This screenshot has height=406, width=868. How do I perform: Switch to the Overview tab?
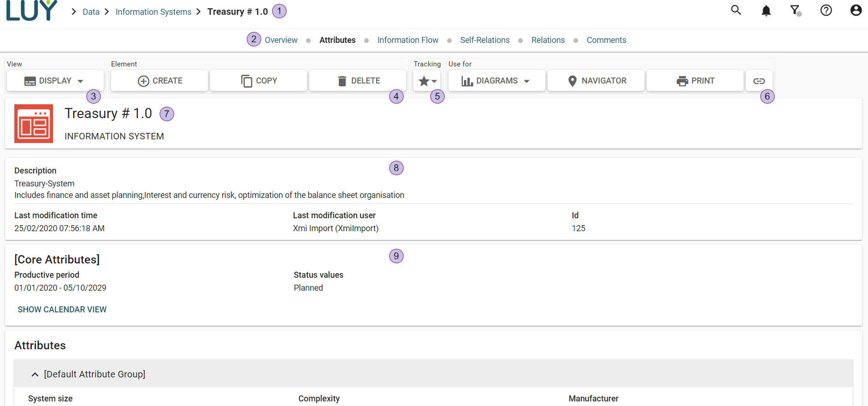(x=281, y=40)
